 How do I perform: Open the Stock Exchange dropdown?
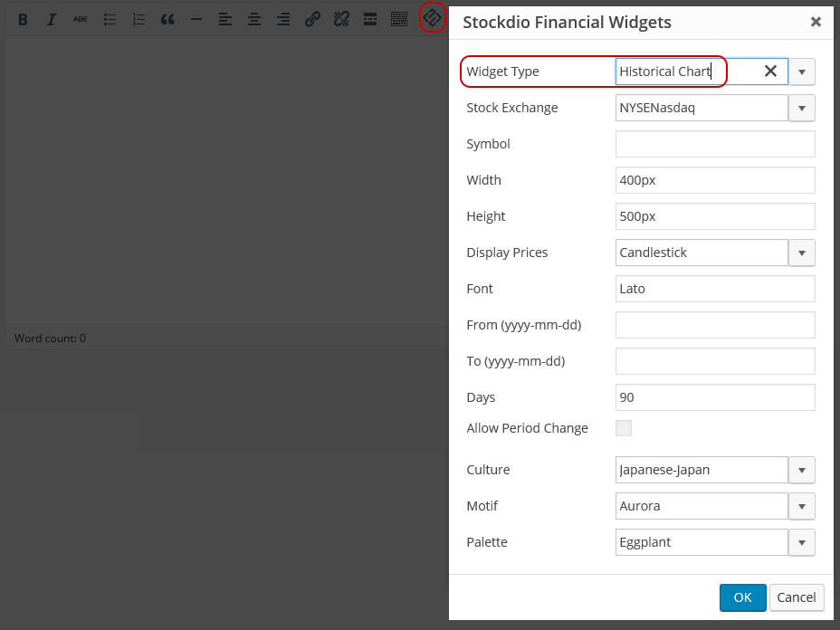[x=801, y=109]
